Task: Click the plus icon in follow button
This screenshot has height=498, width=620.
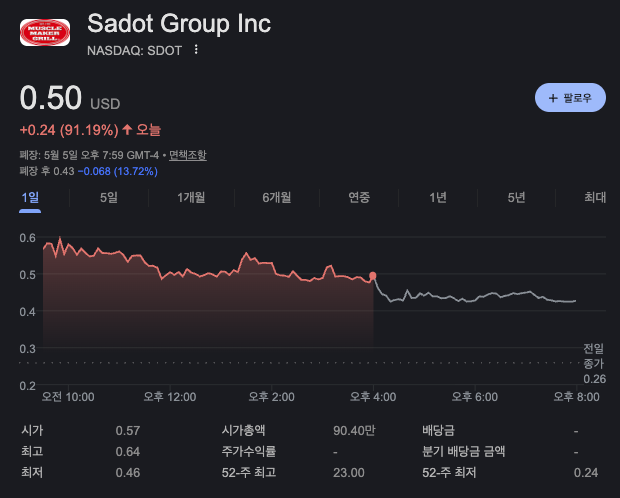Action: [553, 98]
